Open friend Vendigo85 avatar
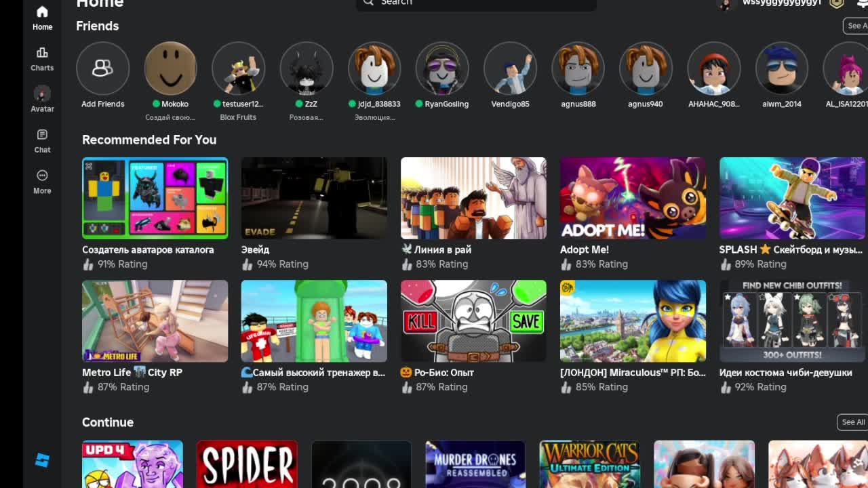 click(510, 68)
